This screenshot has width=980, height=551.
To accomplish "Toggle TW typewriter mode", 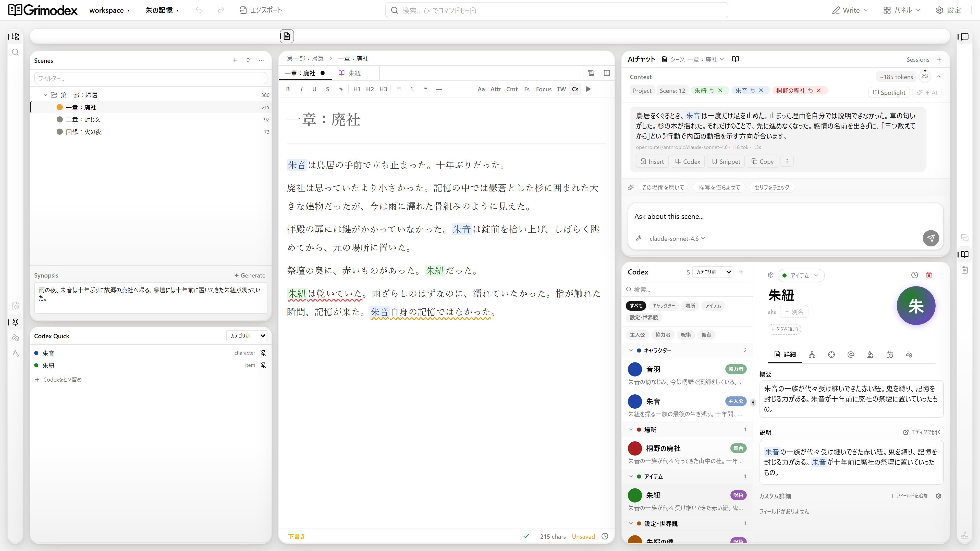I will click(x=561, y=89).
